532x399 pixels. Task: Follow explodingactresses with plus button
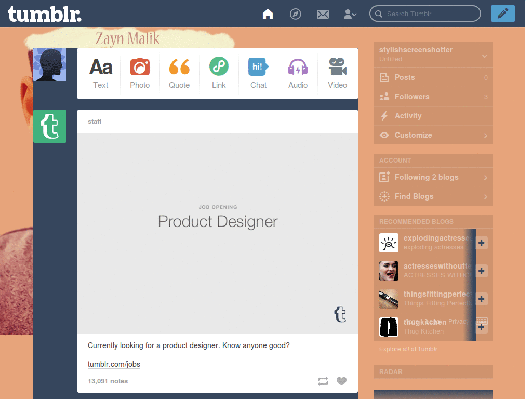[481, 243]
